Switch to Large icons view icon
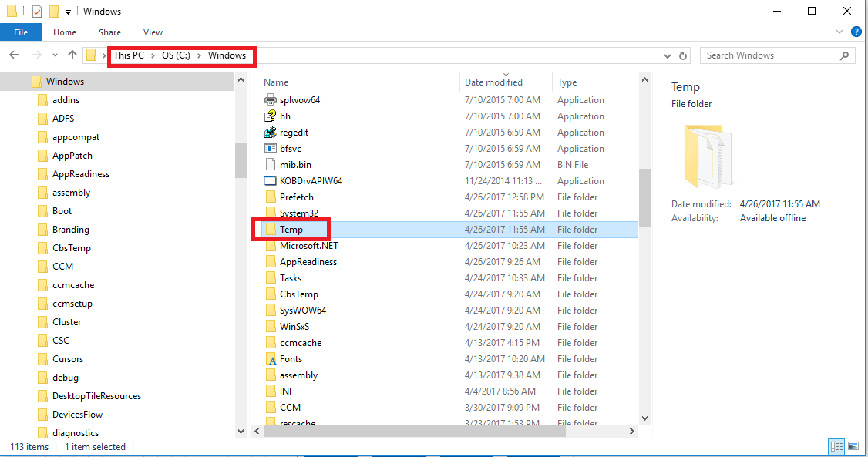Screen dimensions: 868x457 tap(853, 446)
